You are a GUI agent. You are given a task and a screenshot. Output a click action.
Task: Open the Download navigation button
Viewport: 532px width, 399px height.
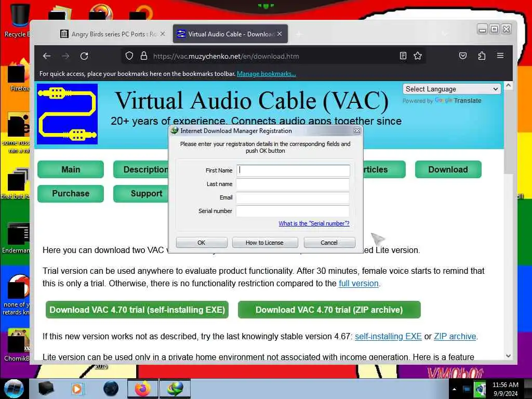pyautogui.click(x=448, y=169)
